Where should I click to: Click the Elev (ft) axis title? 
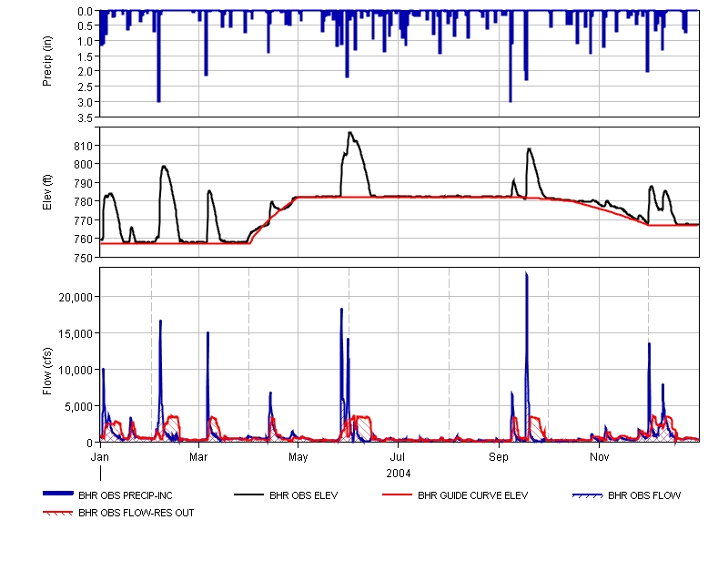pos(47,192)
